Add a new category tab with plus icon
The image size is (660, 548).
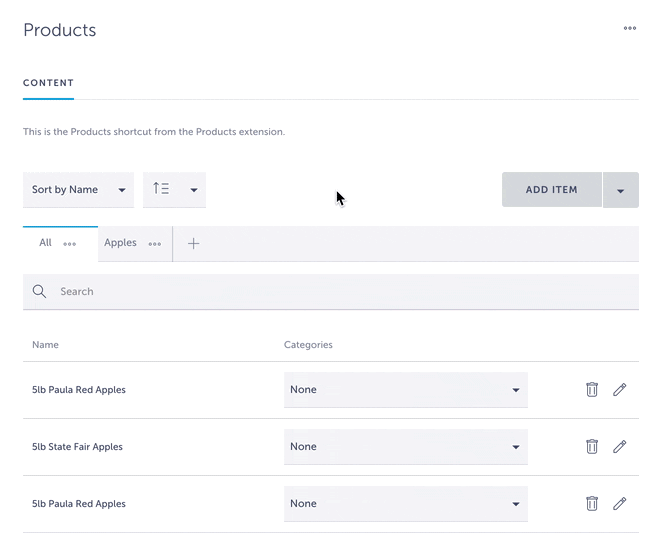(x=194, y=243)
